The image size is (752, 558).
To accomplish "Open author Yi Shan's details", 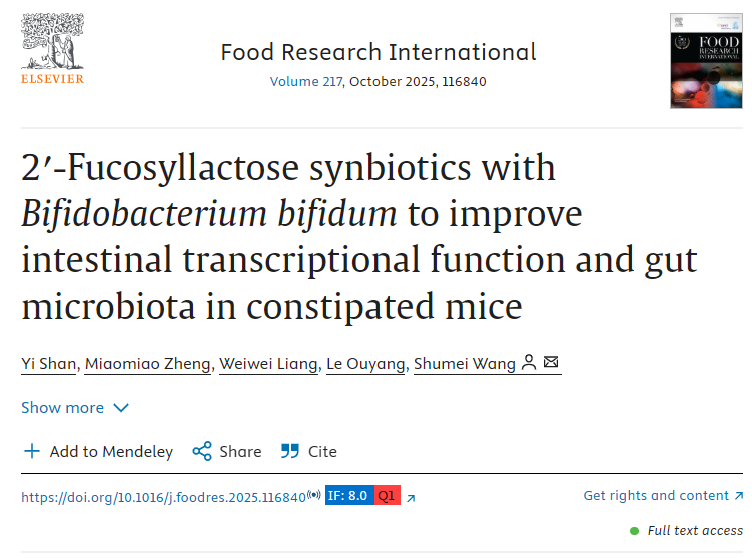I will coord(48,364).
